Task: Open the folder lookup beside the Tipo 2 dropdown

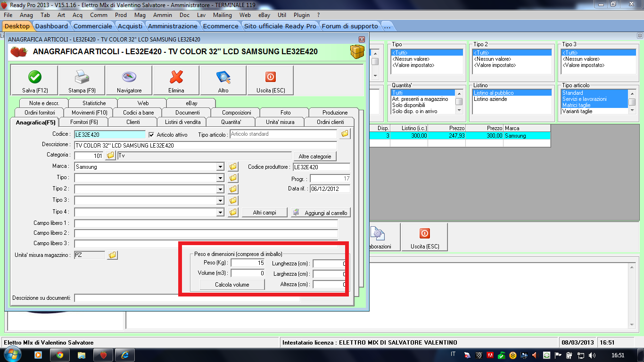Action: pyautogui.click(x=233, y=189)
